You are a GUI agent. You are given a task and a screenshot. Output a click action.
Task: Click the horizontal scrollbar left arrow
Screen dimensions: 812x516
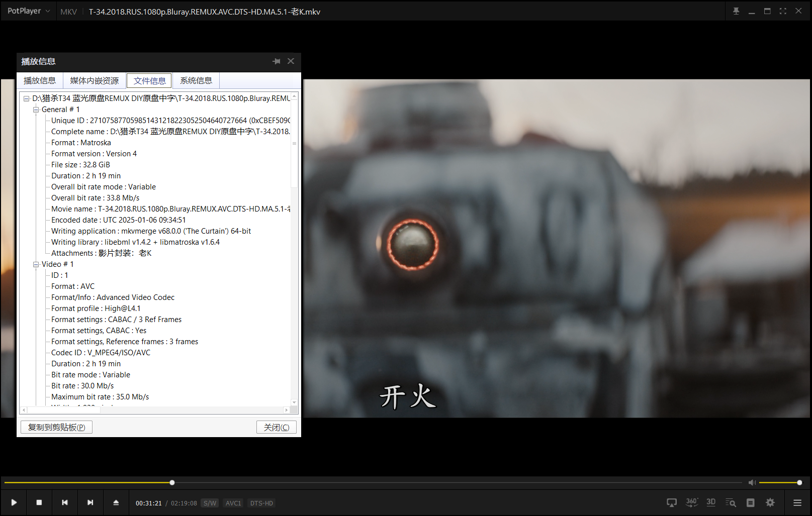[23, 410]
